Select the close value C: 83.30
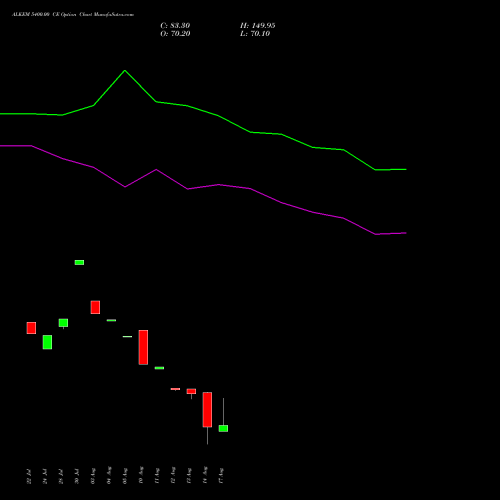500x500 pixels. (175, 26)
